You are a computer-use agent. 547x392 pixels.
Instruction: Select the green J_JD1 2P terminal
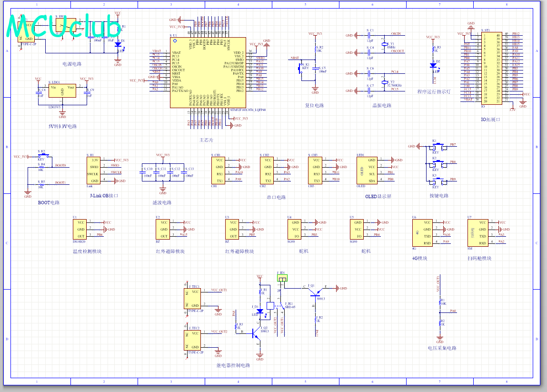(x=282, y=278)
